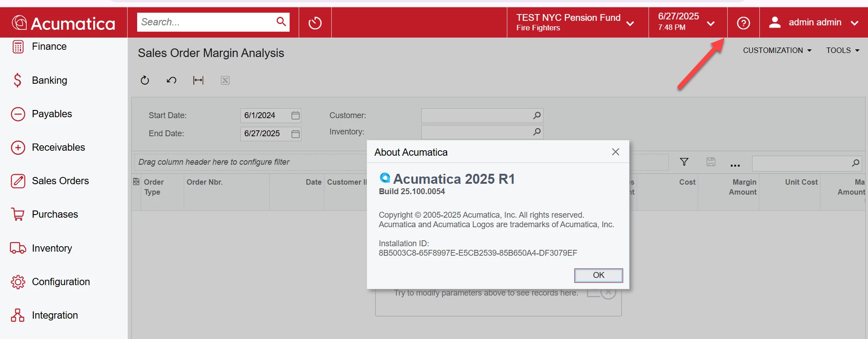Close the About Acumatica dialog
The width and height of the screenshot is (868, 339).
[x=615, y=152]
